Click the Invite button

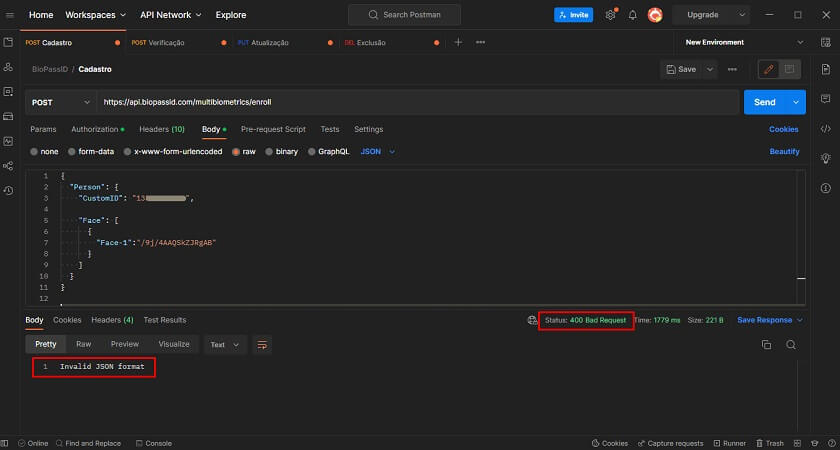(x=573, y=15)
